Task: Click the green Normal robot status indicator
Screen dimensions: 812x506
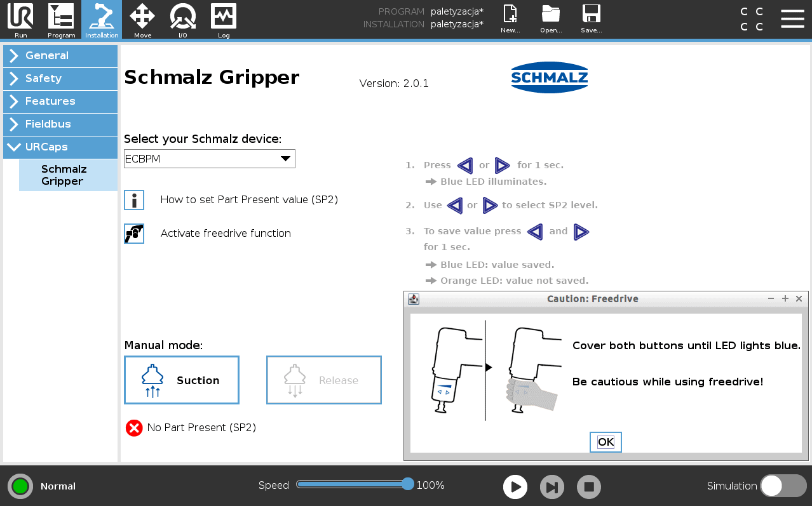Action: [x=20, y=486]
